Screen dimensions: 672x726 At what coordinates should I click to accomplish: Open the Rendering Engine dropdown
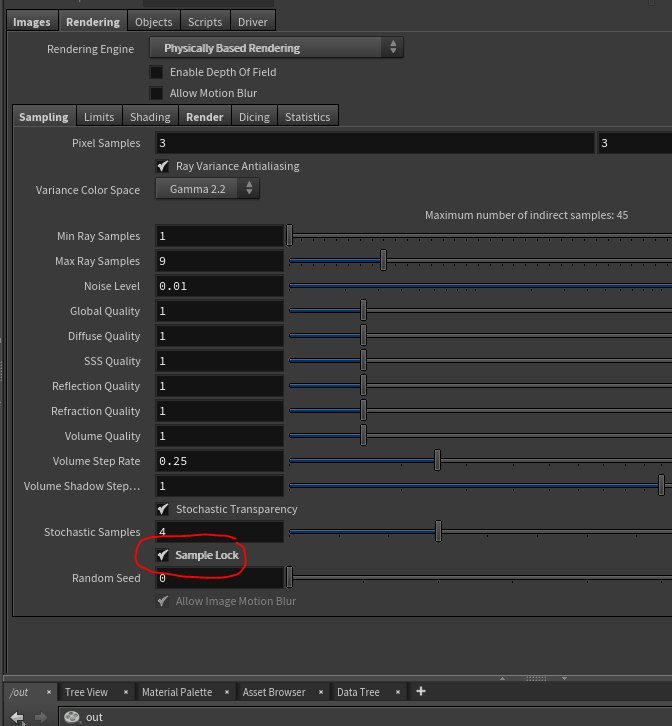[276, 48]
